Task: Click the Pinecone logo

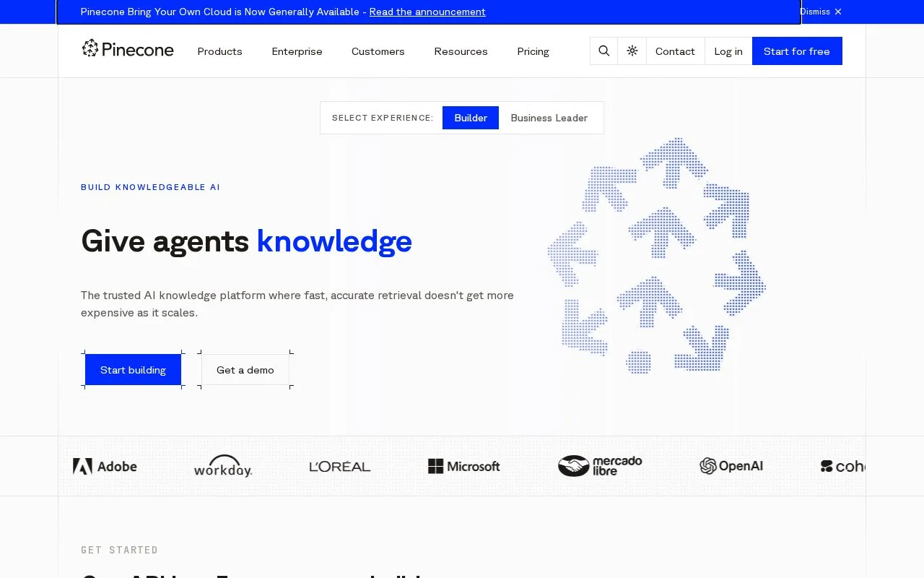Action: (128, 49)
